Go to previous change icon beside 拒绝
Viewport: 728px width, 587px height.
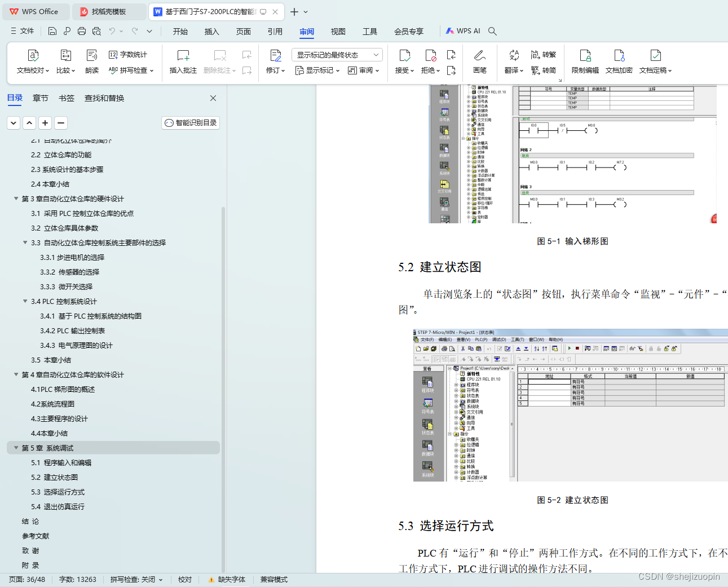tap(451, 55)
